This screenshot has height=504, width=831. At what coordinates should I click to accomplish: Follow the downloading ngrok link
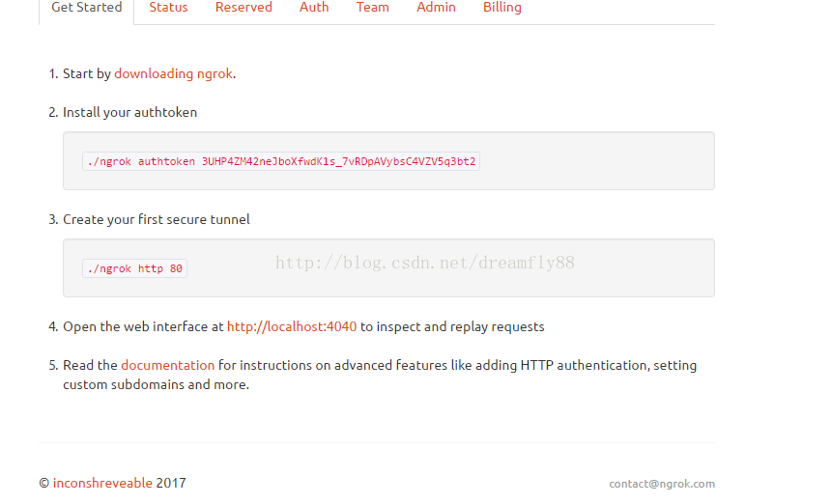tap(173, 73)
